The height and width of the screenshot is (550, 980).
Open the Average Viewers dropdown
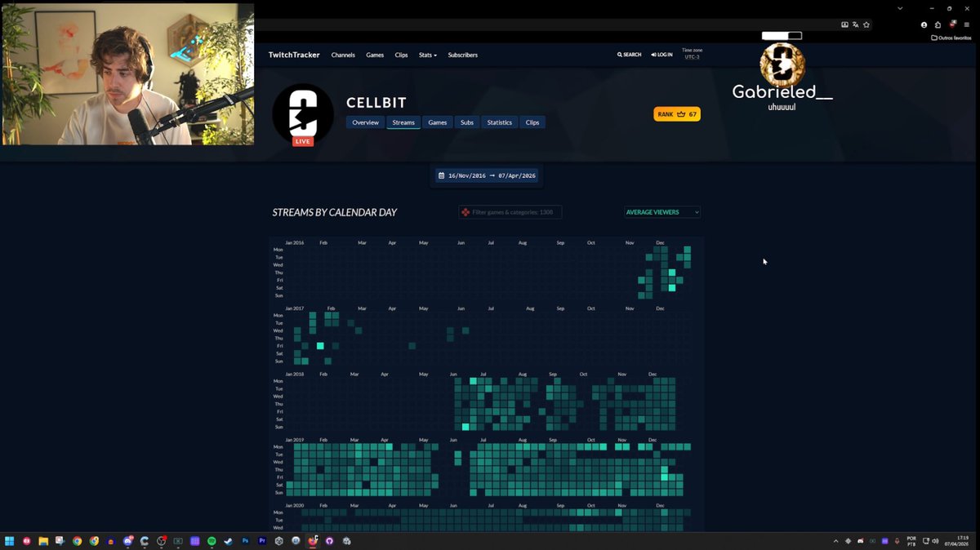[x=662, y=212]
